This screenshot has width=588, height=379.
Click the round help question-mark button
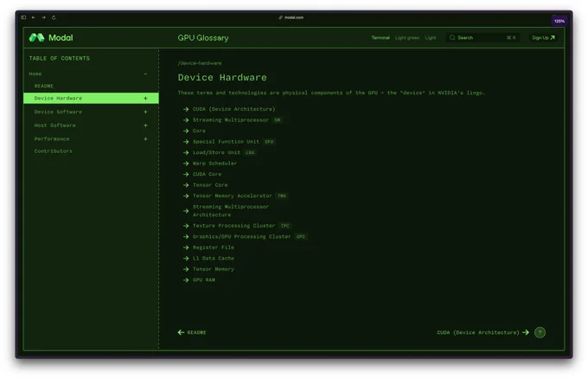(x=540, y=332)
